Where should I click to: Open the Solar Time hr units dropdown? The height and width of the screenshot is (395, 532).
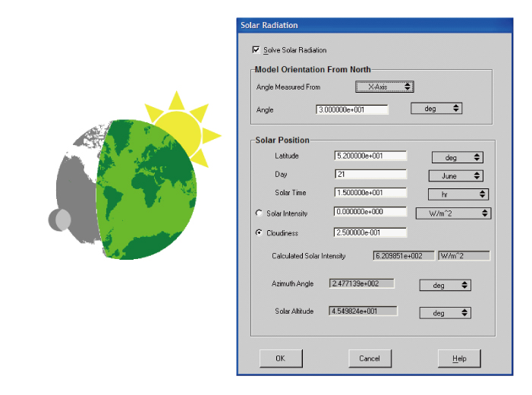458,194
